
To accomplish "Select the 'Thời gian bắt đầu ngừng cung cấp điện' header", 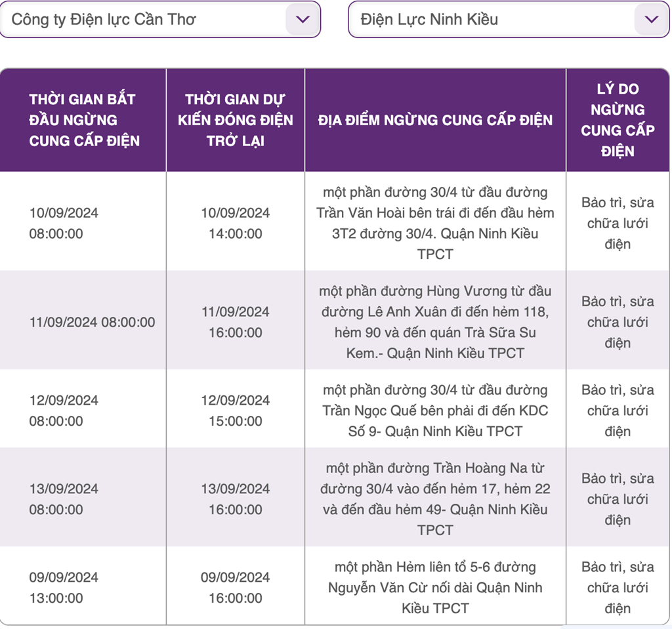I will pyautogui.click(x=84, y=120).
